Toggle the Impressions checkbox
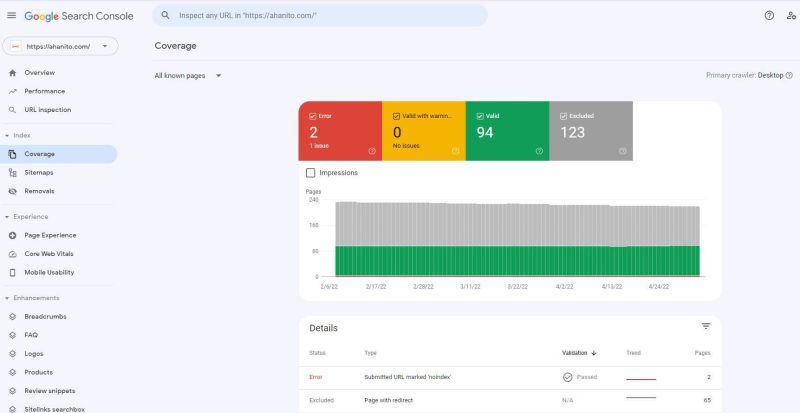Screen dimensions: 800x413 point(310,173)
